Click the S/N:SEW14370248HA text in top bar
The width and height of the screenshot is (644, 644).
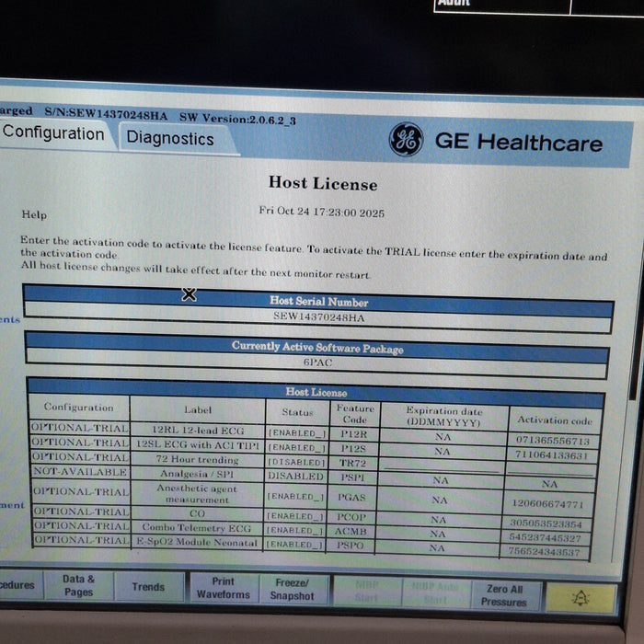(x=106, y=113)
